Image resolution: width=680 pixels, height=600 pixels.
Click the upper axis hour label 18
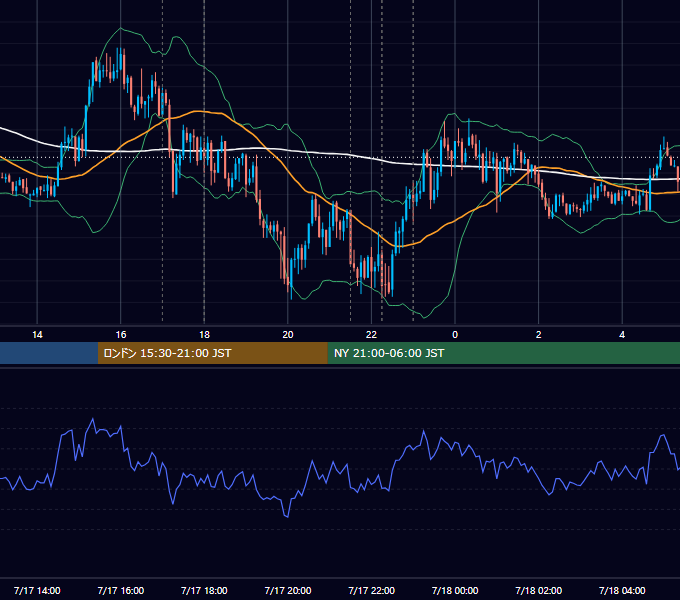(x=204, y=335)
